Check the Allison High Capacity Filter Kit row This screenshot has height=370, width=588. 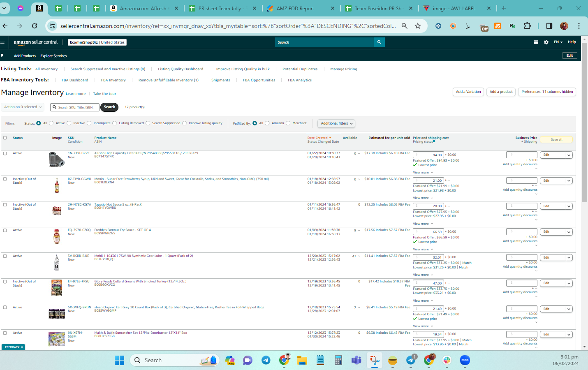(x=5, y=153)
